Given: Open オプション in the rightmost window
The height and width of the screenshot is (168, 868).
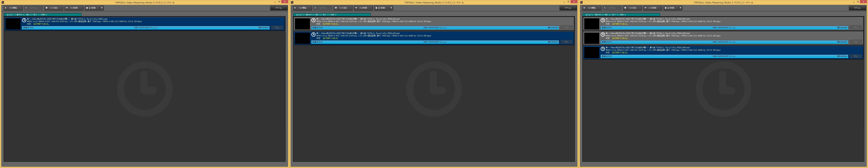Looking at the screenshot, I should point(857,8).
